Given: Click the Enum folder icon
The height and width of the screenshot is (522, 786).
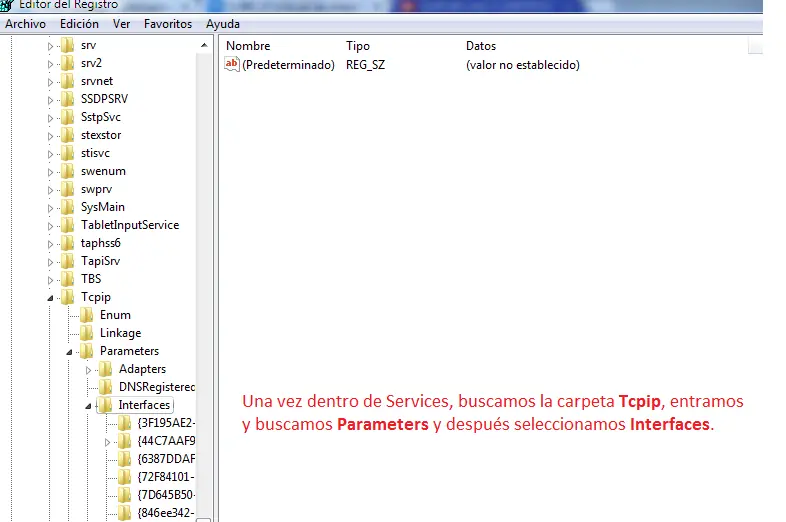Looking at the screenshot, I should point(87,315).
